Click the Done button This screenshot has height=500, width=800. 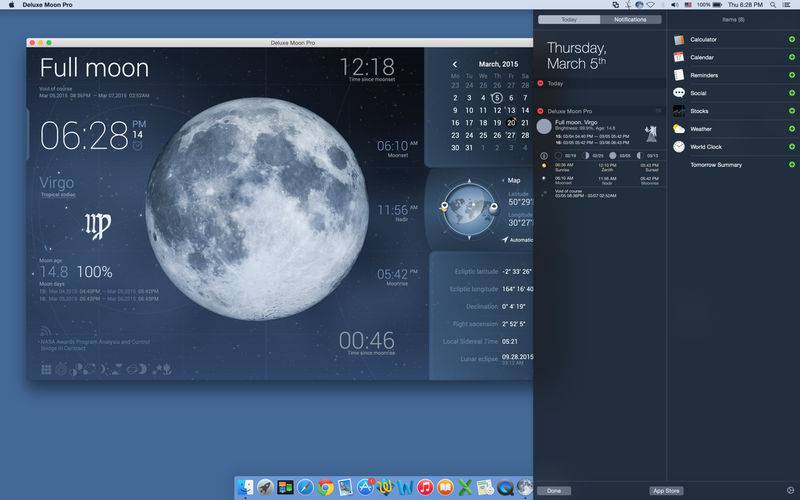tap(554, 491)
